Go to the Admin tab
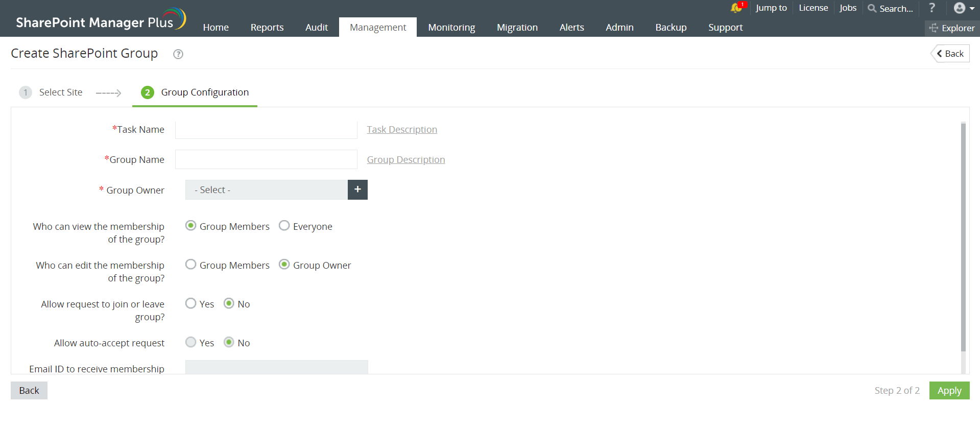The height and width of the screenshot is (428, 980). pos(619,28)
